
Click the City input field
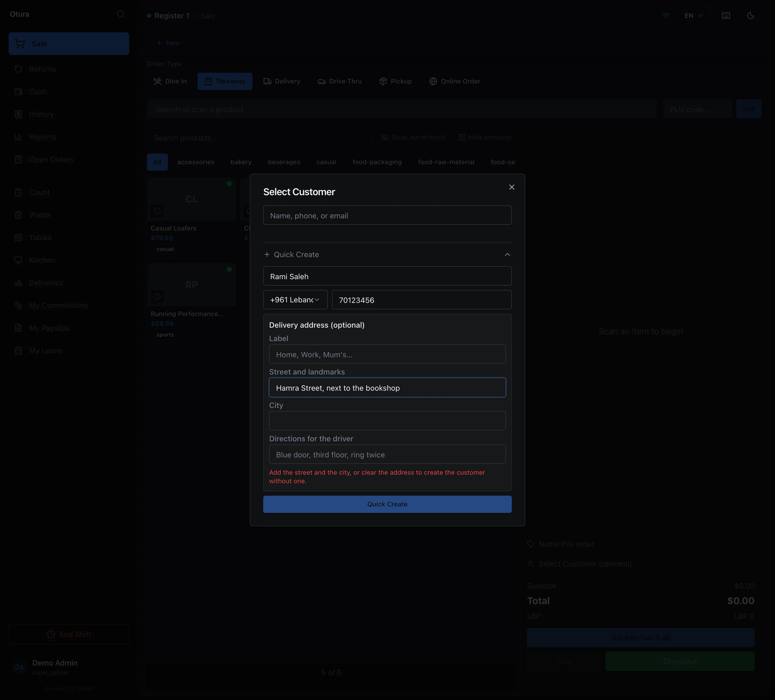387,421
